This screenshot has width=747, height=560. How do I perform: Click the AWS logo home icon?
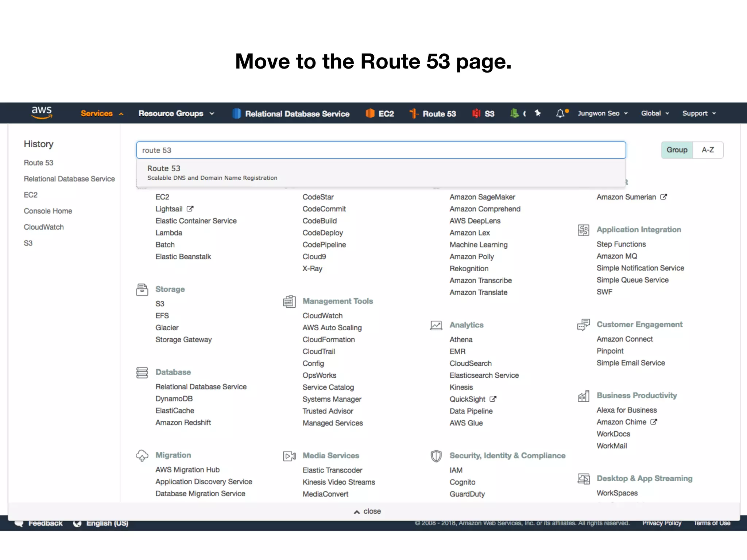(42, 113)
